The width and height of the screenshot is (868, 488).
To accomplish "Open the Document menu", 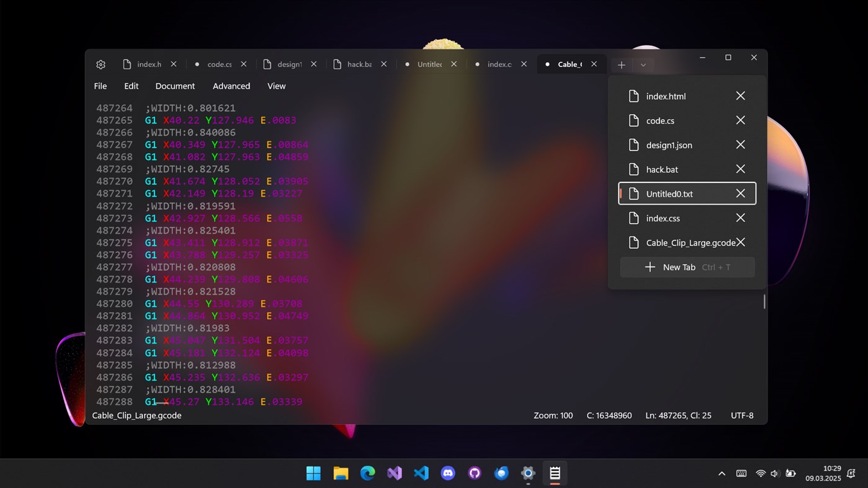I will 175,86.
